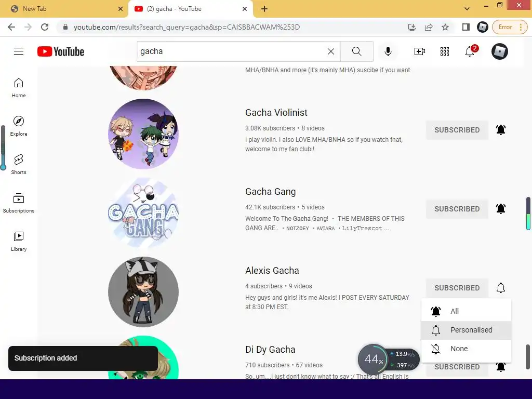The image size is (532, 399).
Task: Clear the search box with the X
Action: pyautogui.click(x=331, y=51)
